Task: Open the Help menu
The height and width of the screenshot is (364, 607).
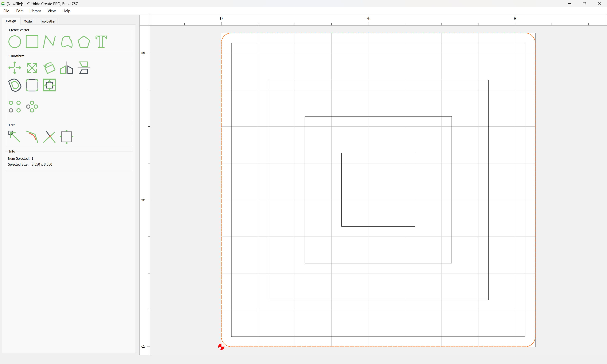Action: click(66, 11)
